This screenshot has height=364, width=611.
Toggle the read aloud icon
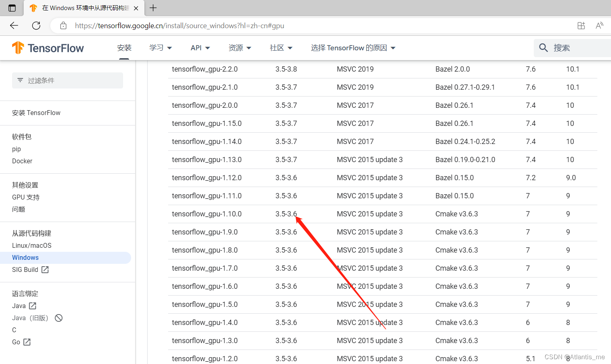pos(599,26)
